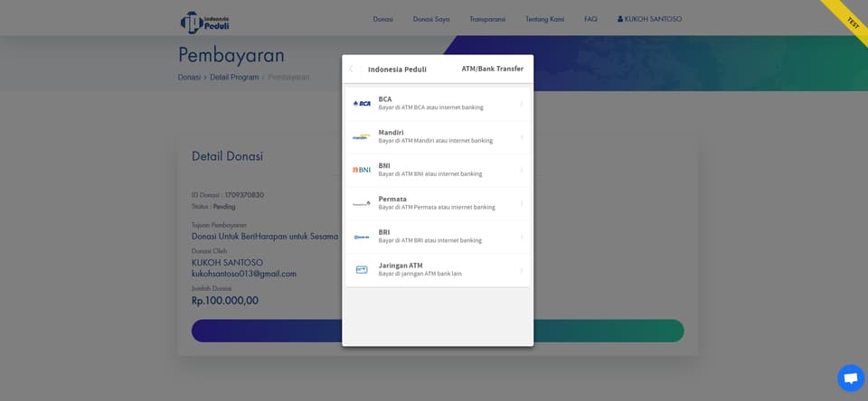Select BNI payment option label
868x401 pixels.
point(384,165)
